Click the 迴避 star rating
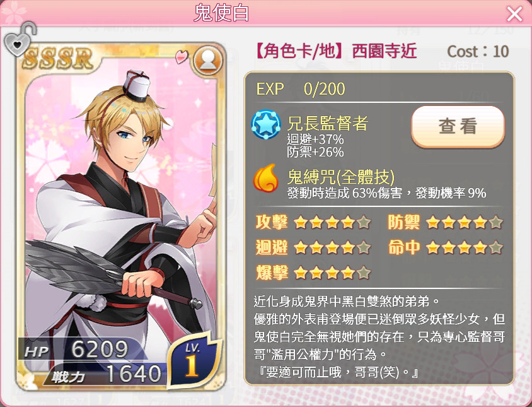 pyautogui.click(x=332, y=248)
